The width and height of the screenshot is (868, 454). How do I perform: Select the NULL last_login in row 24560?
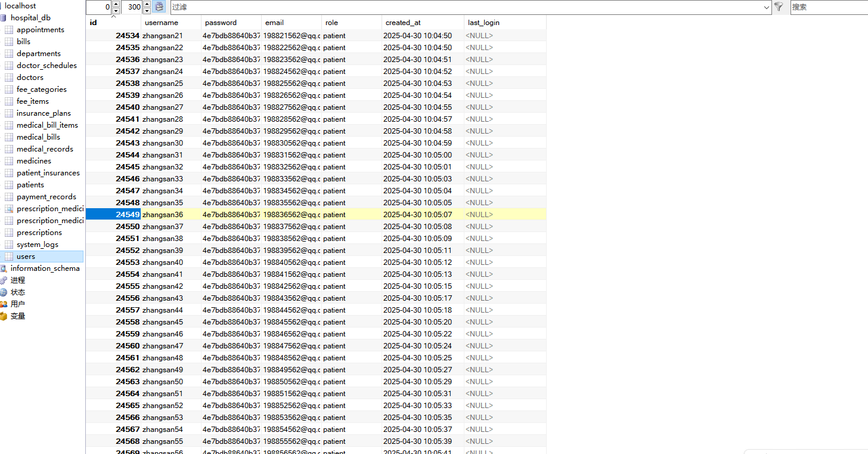coord(505,346)
